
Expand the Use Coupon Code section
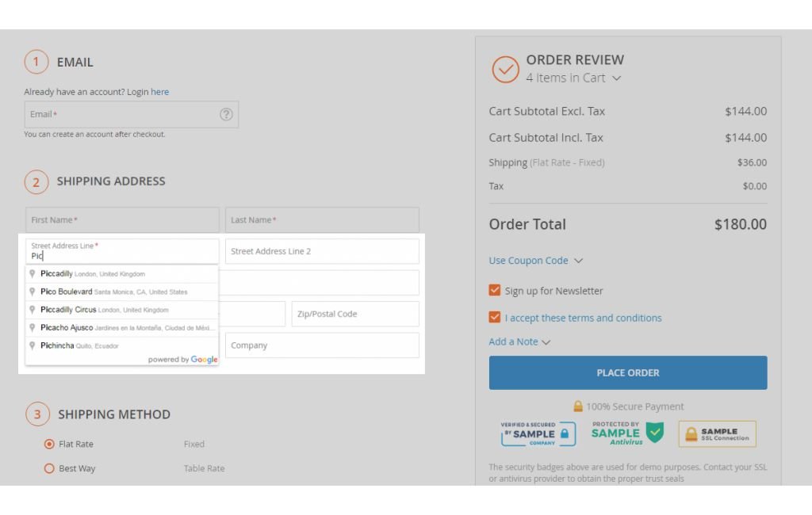tap(536, 261)
